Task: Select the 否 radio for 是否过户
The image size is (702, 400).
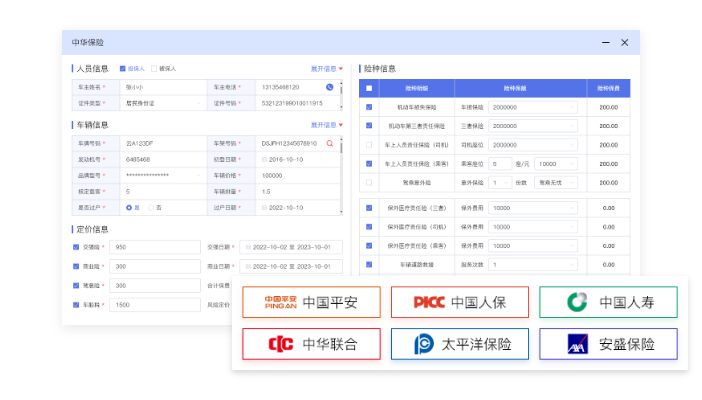Action: point(151,207)
